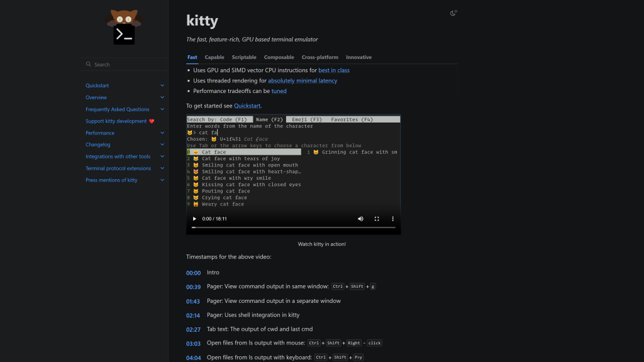The height and width of the screenshot is (362, 644).
Task: Click the search magnifier icon
Action: click(88, 65)
